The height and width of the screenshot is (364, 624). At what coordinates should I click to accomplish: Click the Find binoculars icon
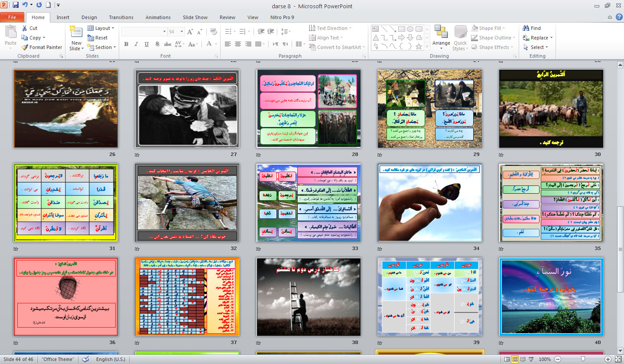point(526,28)
